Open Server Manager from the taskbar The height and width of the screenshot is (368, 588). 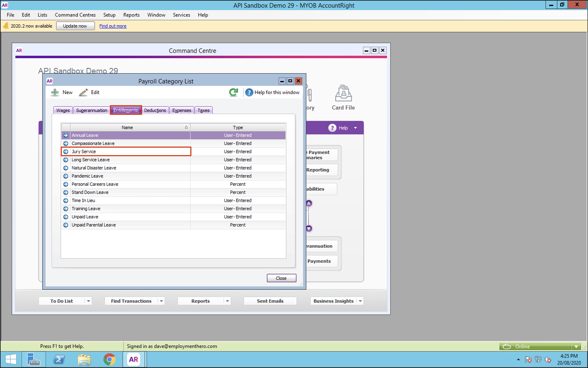(33, 359)
